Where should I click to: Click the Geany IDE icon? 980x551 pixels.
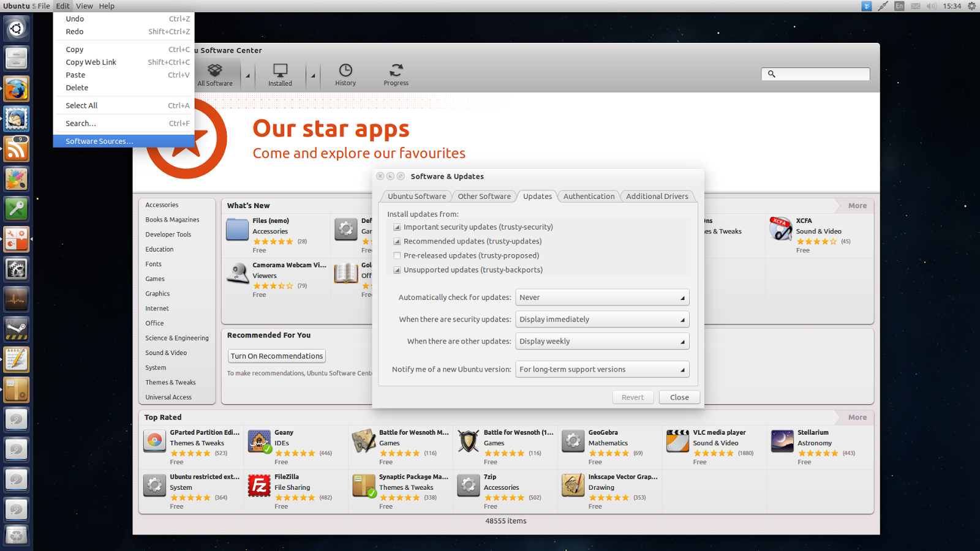(x=259, y=441)
